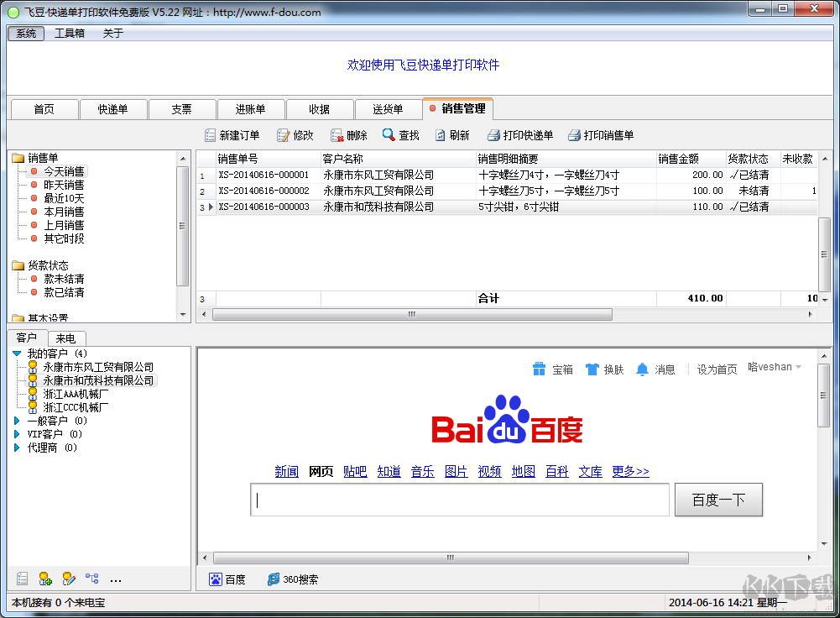
Task: Switch to the 收据 tab
Action: click(x=319, y=109)
